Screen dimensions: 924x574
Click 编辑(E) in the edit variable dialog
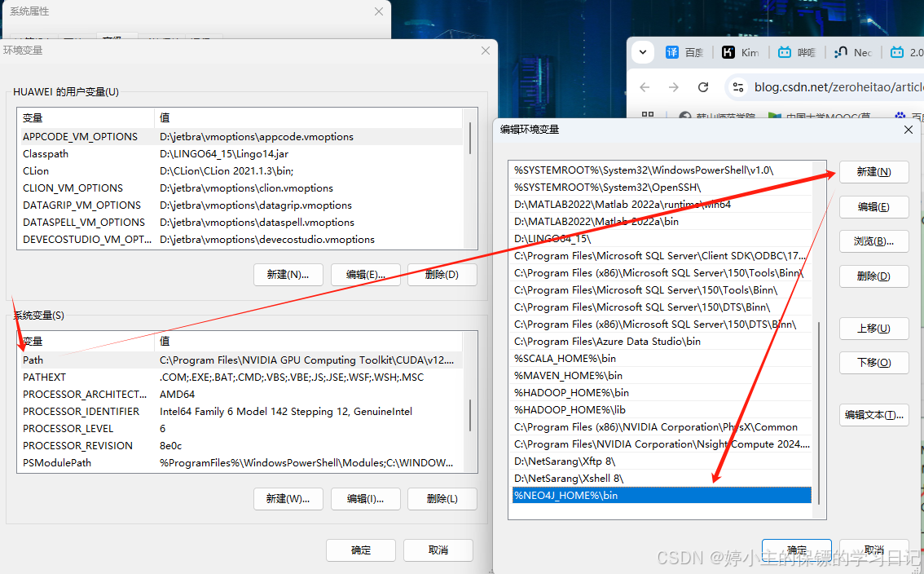coord(873,206)
